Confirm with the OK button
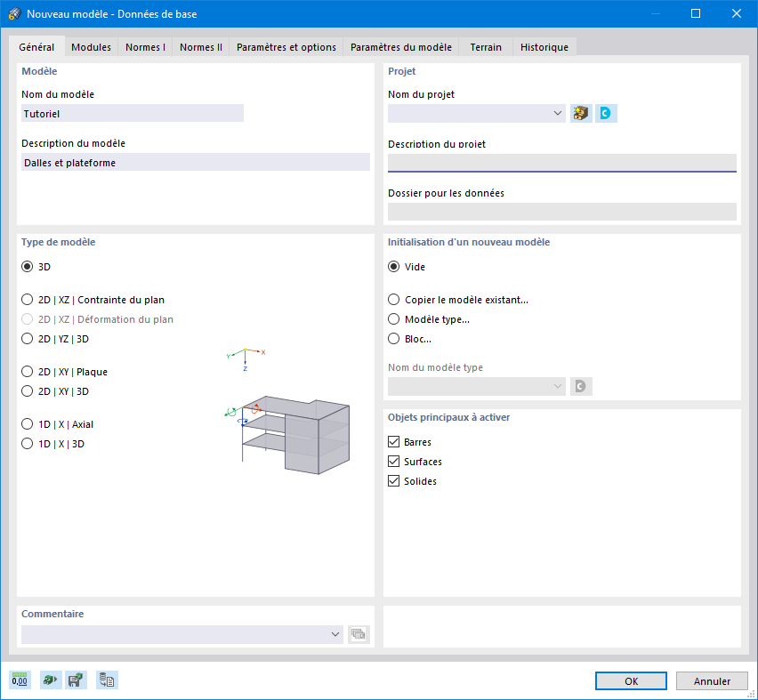Viewport: 758px width, 700px height. [631, 680]
